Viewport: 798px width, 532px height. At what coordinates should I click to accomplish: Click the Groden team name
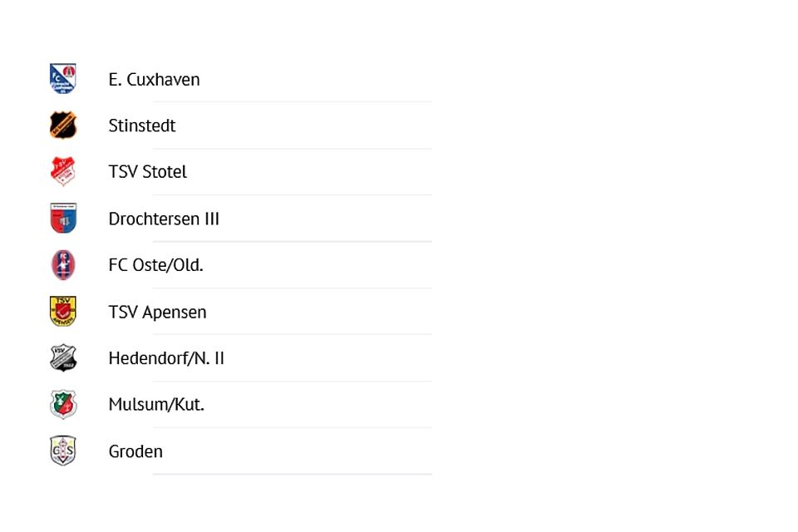pyautogui.click(x=135, y=452)
